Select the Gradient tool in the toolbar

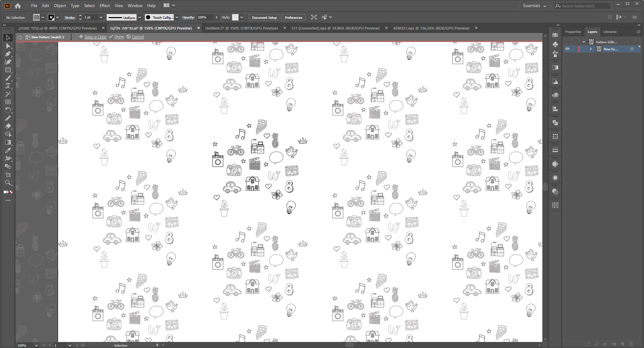click(x=8, y=142)
